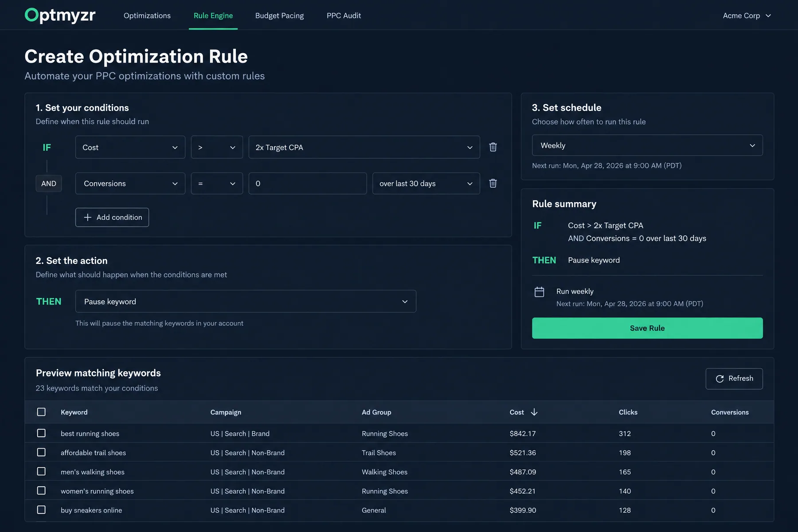This screenshot has width=798, height=532.
Task: Refresh the matching keywords preview
Action: 734,379
